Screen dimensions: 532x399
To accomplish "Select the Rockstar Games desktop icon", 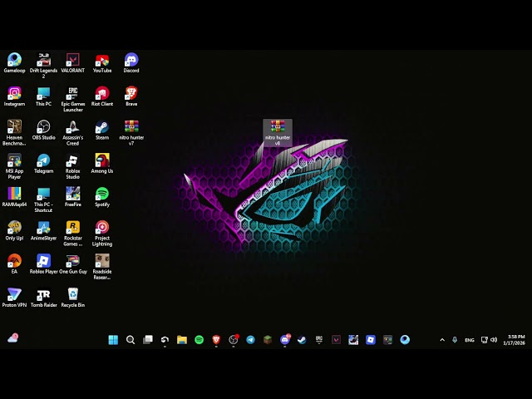I will coord(72,233).
